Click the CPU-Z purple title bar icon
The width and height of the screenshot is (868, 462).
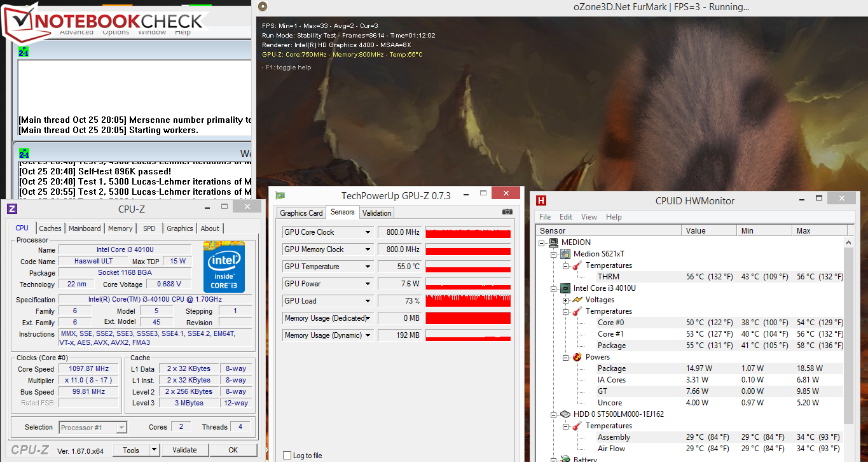point(12,209)
